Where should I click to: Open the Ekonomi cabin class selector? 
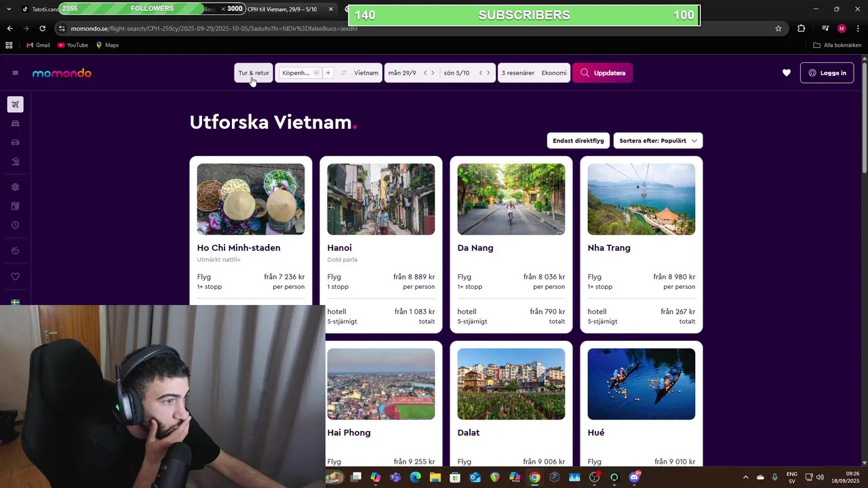554,73
